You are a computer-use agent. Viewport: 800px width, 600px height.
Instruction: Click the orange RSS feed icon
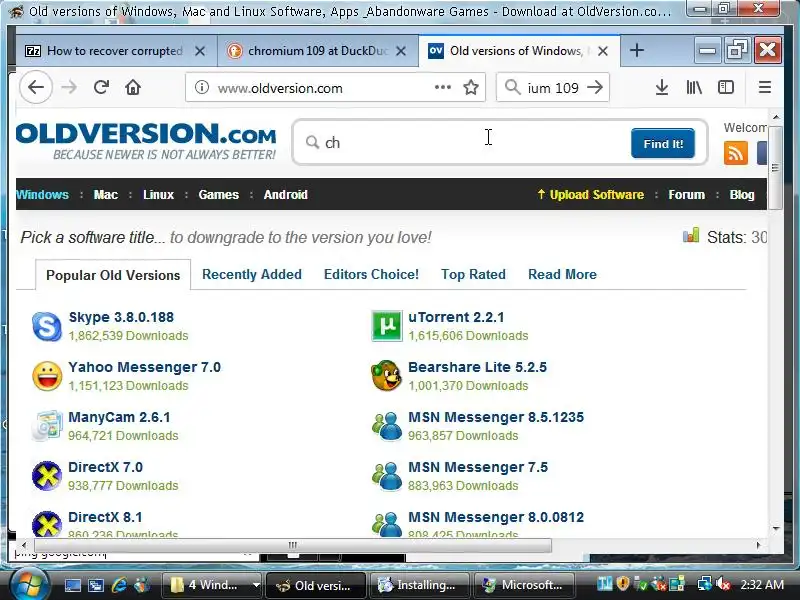pyautogui.click(x=735, y=153)
